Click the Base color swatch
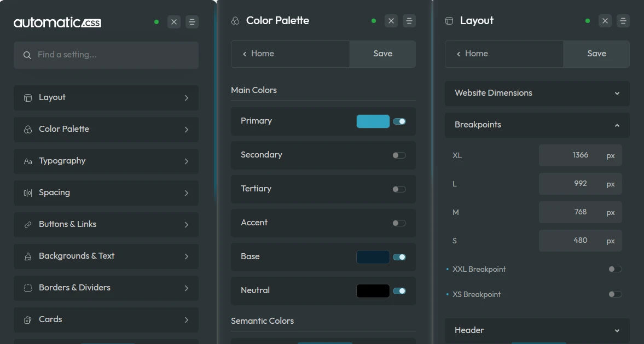This screenshot has width=644, height=344. click(373, 257)
